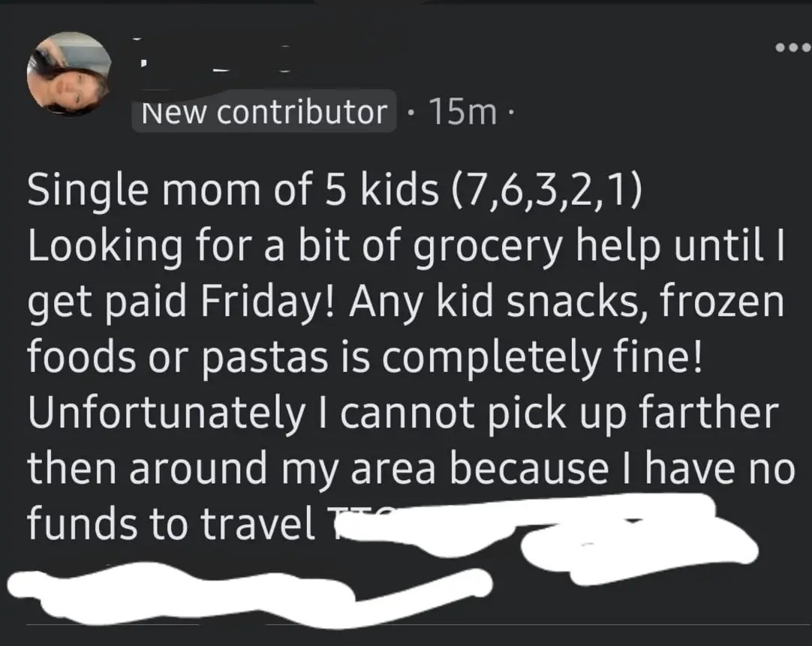Tap the kids' ages '(7,6,3,2,1)' text
This screenshot has width=812, height=646.
click(x=548, y=191)
